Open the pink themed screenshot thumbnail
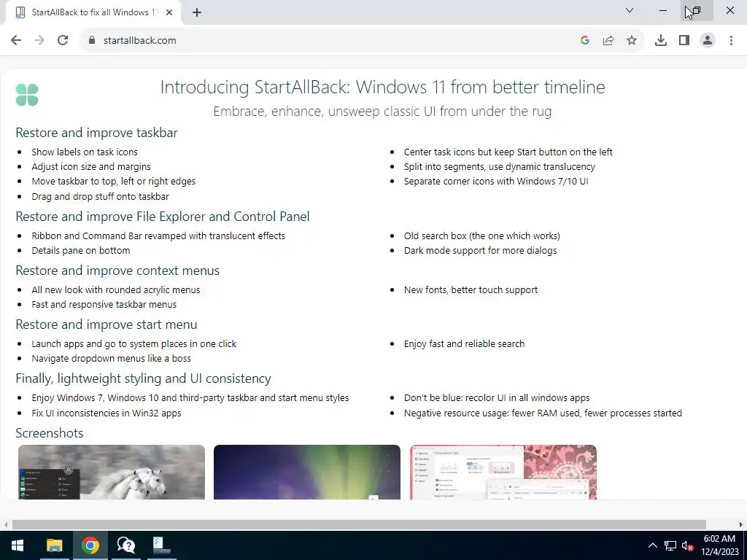This screenshot has height=560, width=747. [x=503, y=472]
